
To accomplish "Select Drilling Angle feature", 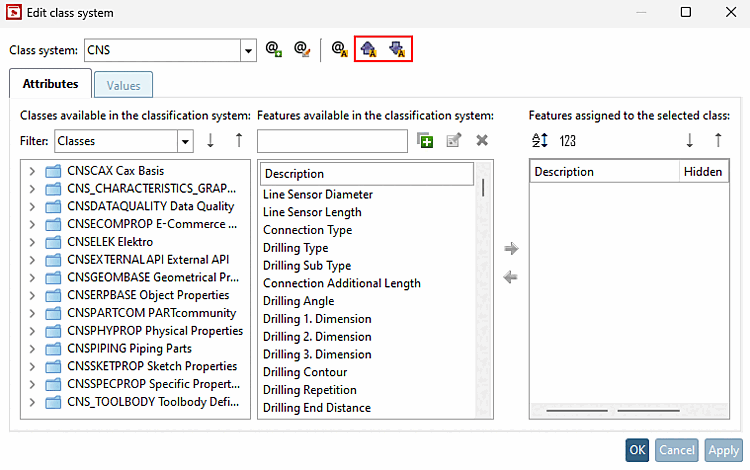I will pyautogui.click(x=299, y=301).
